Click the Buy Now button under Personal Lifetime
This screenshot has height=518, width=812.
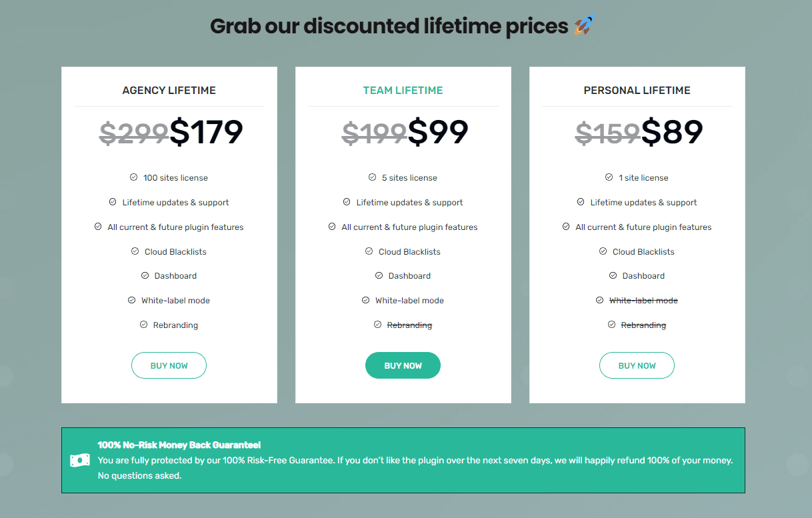(x=637, y=365)
